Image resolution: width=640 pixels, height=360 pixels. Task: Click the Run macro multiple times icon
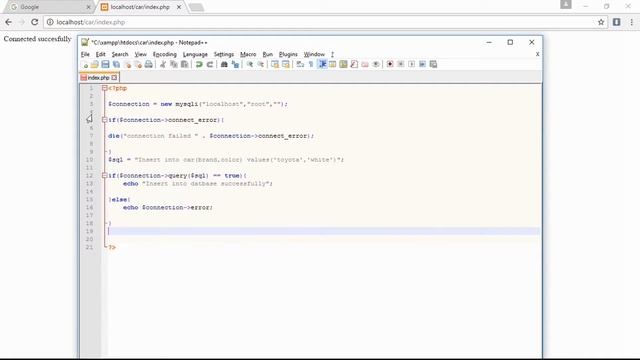point(422,64)
